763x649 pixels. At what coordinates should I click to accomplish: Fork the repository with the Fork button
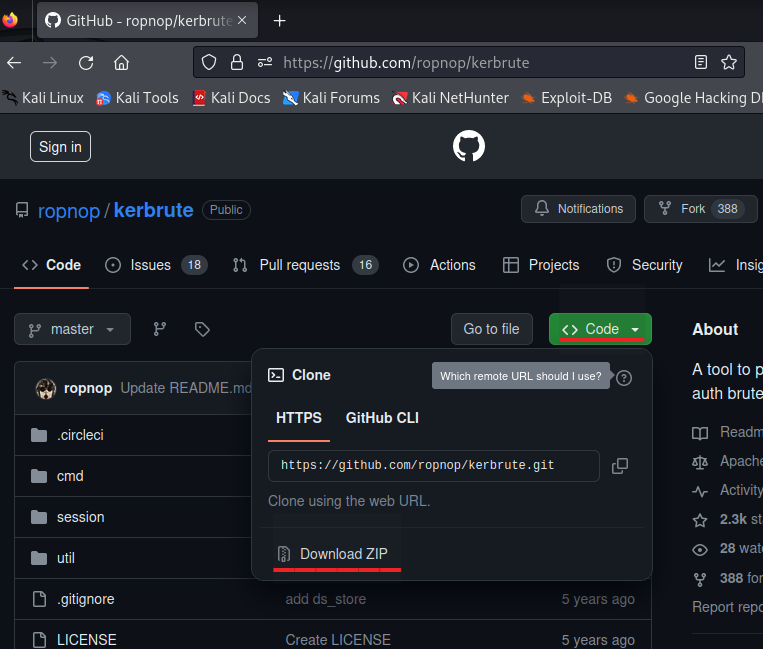point(701,209)
